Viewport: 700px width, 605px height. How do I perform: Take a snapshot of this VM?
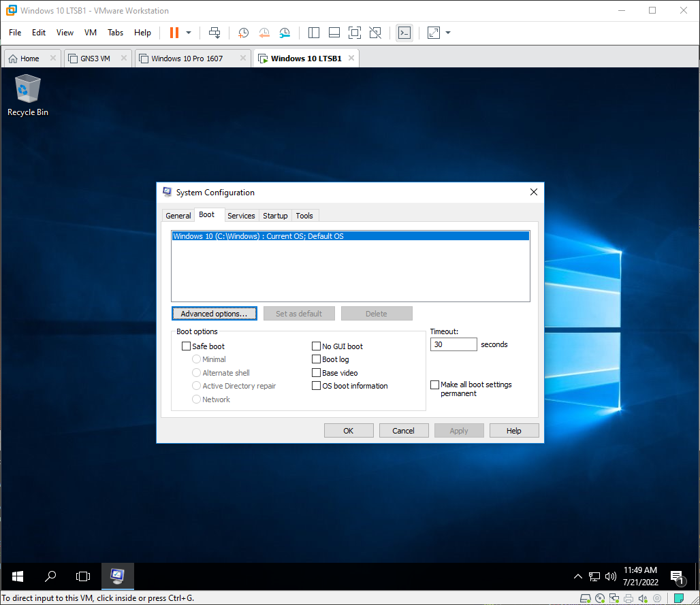[x=243, y=33]
